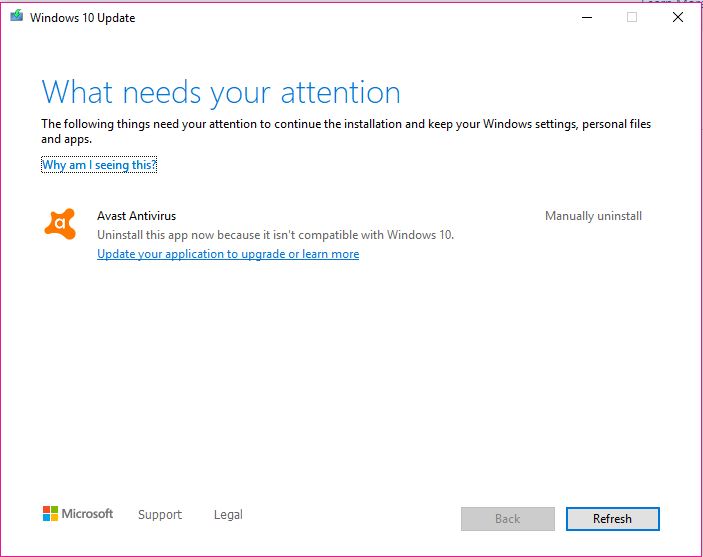Click the greyed-out Back button
The height and width of the screenshot is (557, 703).
pos(508,519)
